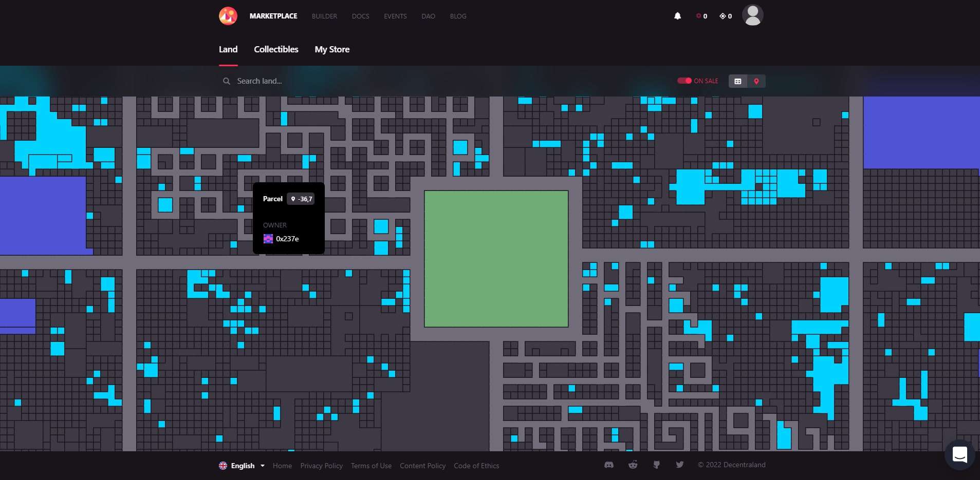Click the green central plaza on map
This screenshot has height=480, width=980.
pos(496,259)
